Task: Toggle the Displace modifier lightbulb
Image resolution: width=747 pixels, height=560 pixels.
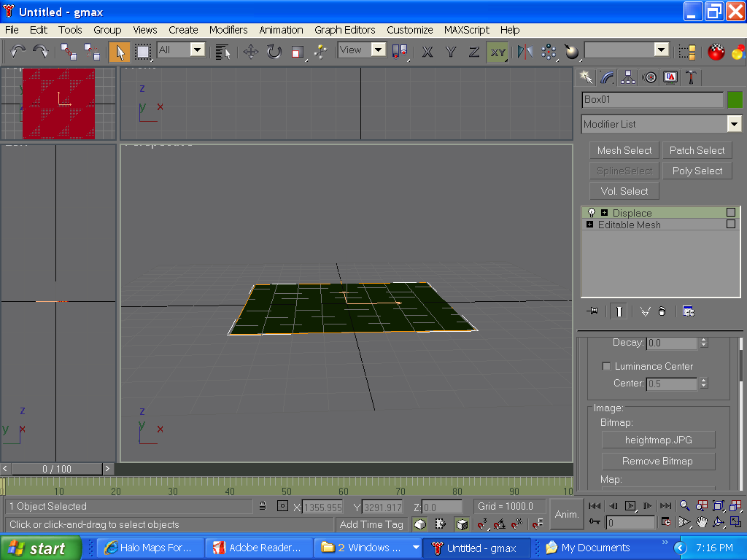Action: (x=592, y=213)
